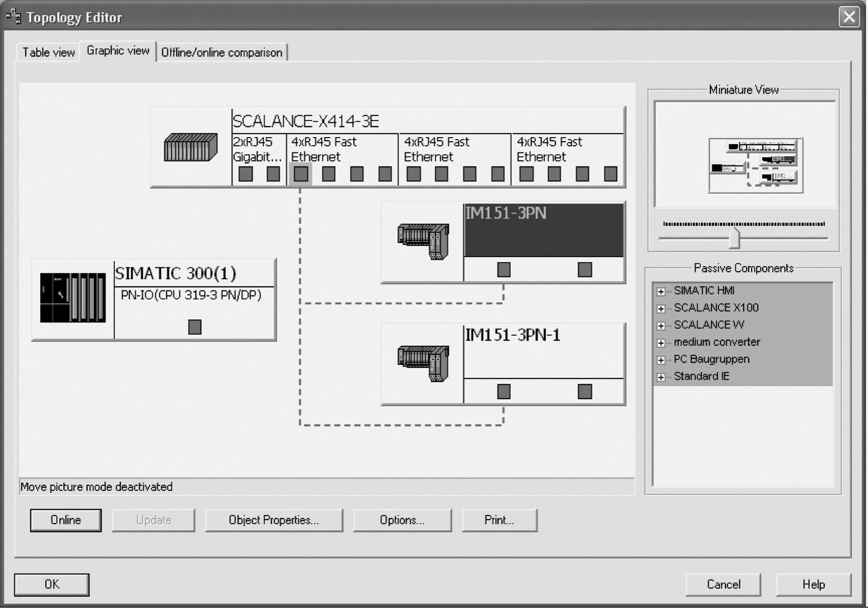
Task: Click the IM151-3PN device icon
Action: 423,241
